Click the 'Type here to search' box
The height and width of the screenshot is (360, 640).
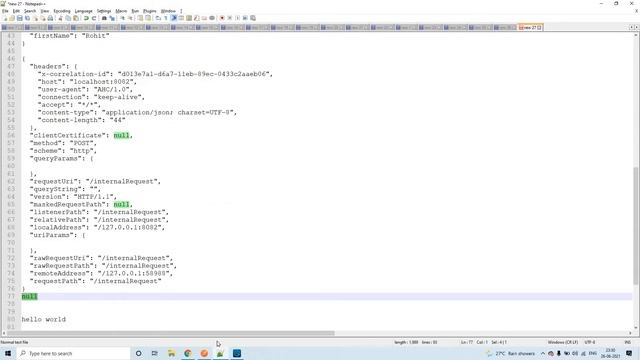click(73, 353)
